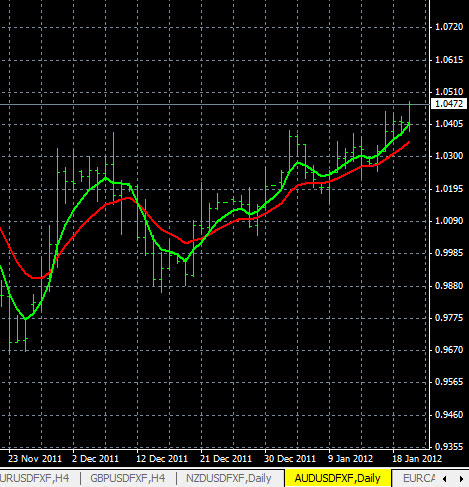
Task: Open the partially visible EURCA chart tab
Action: coord(419,478)
